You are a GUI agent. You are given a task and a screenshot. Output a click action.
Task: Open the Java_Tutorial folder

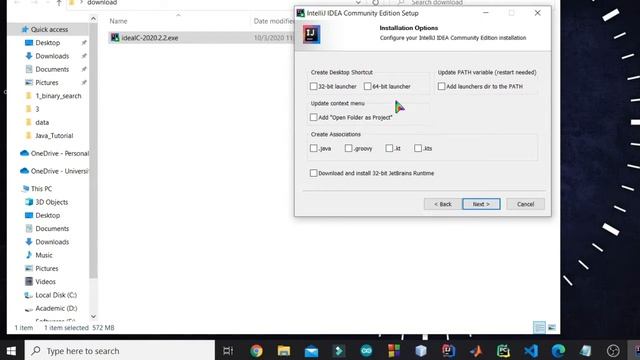(x=54, y=136)
